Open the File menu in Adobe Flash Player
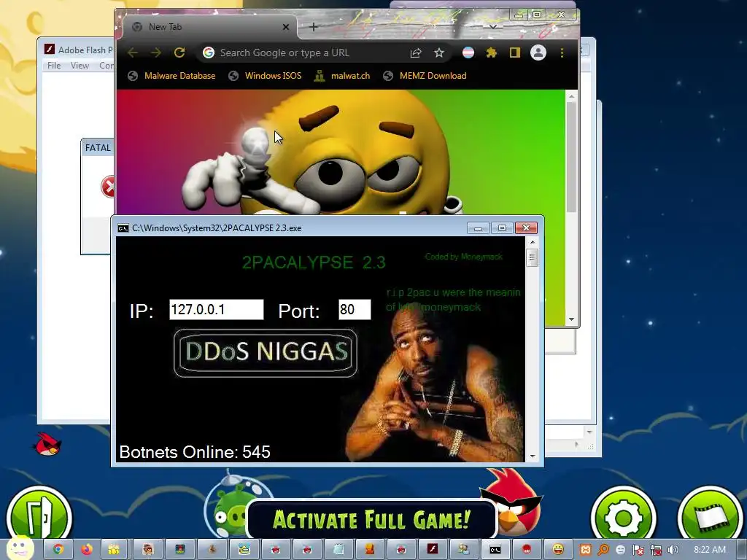This screenshot has width=747, height=560. tap(54, 66)
